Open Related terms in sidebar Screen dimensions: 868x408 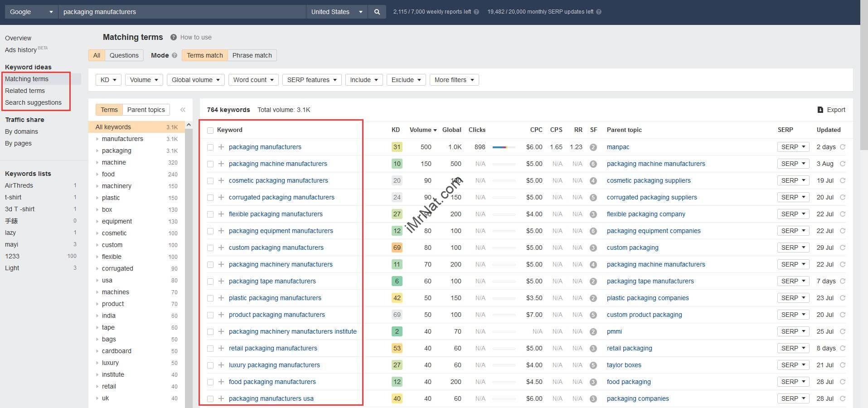[x=25, y=91]
